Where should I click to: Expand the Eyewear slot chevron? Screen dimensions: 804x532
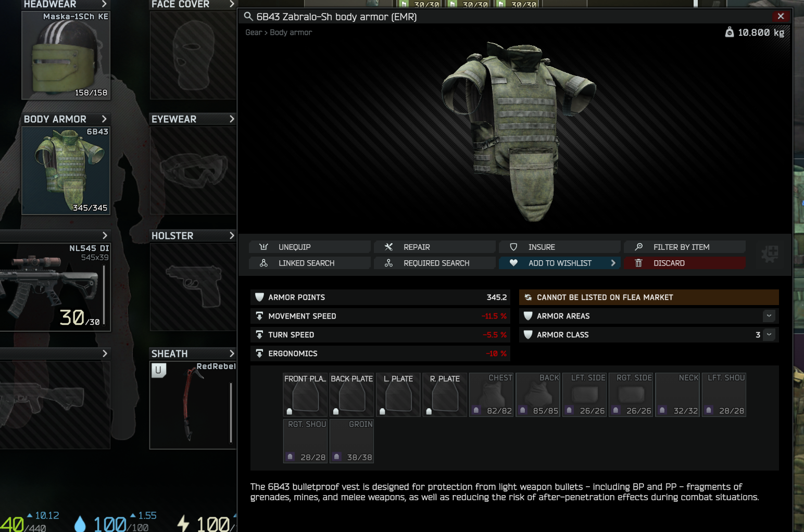click(x=232, y=119)
